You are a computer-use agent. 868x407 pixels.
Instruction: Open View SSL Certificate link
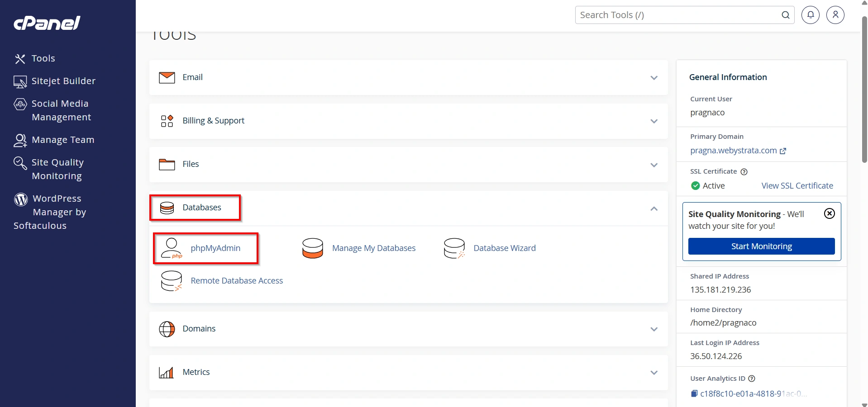tap(797, 186)
